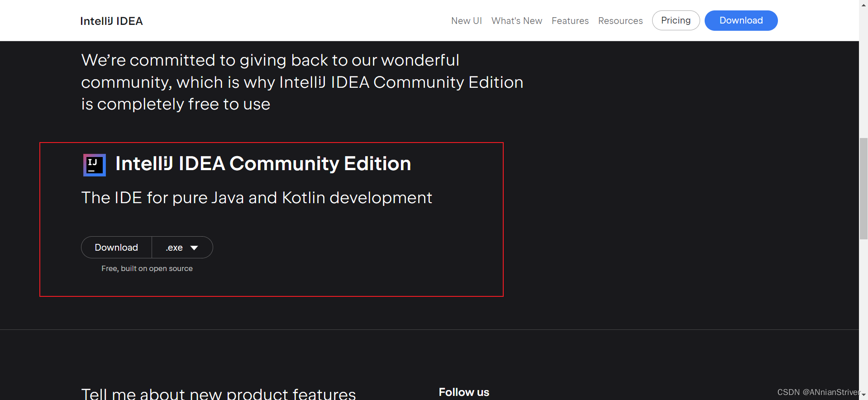This screenshot has width=868, height=400.
Task: Click 'The IDE for pure Java and Kotlin development'
Action: coord(257,198)
